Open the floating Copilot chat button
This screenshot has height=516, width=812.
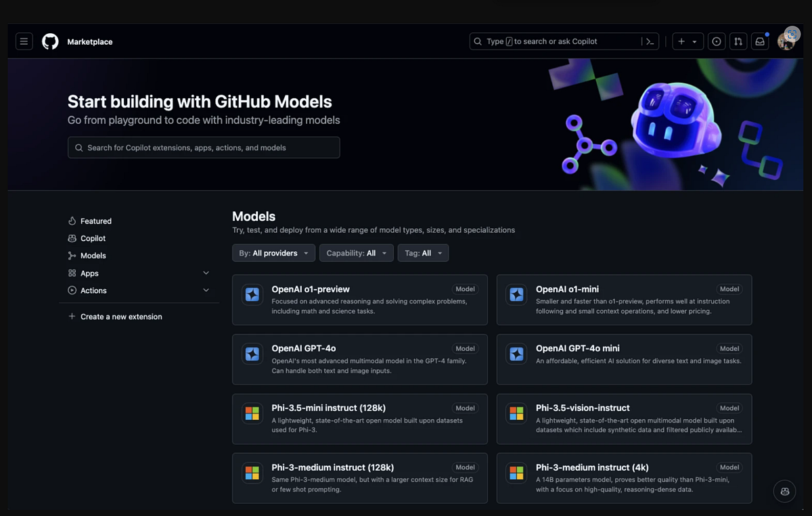[784, 492]
